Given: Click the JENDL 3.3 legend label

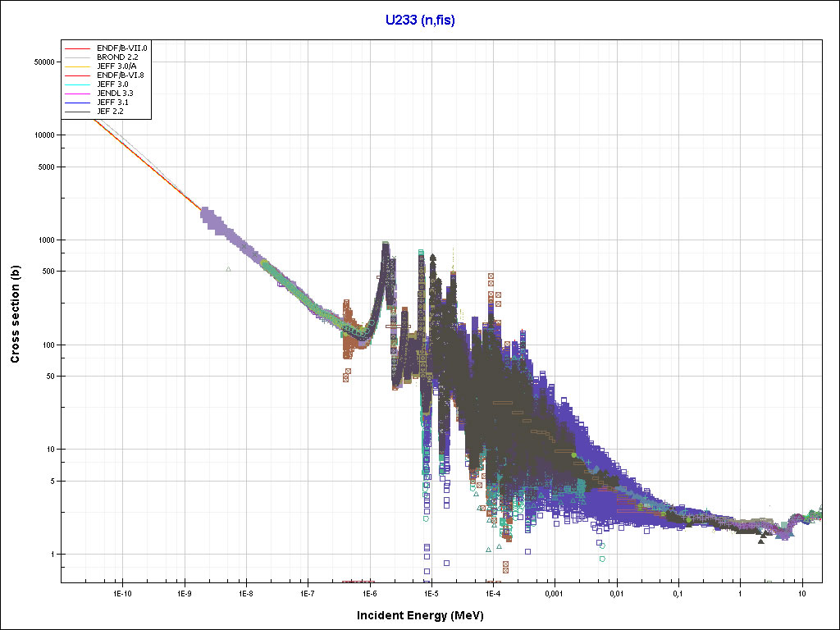Looking at the screenshot, I should pyautogui.click(x=115, y=93).
